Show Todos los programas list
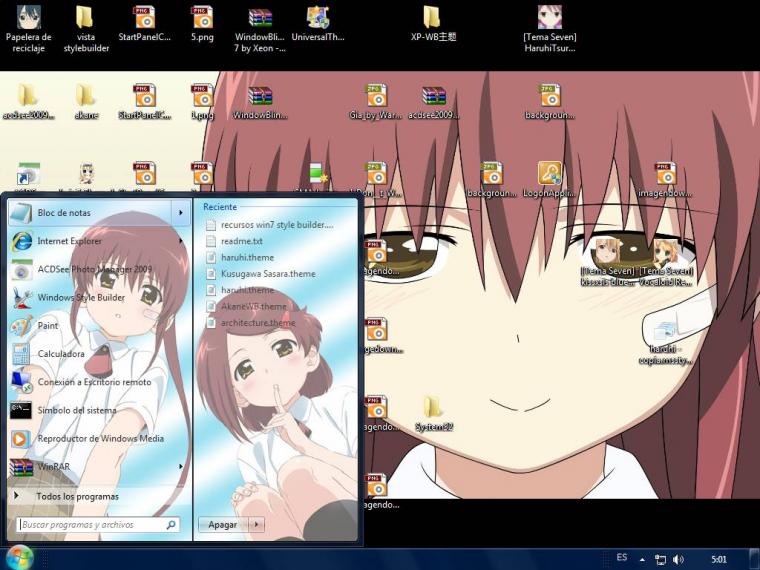This screenshot has height=570, width=760. 99,496
